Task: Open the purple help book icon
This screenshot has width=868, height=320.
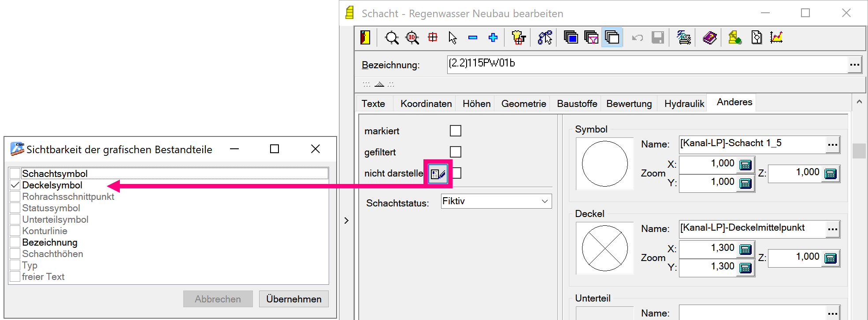Action: tap(709, 38)
